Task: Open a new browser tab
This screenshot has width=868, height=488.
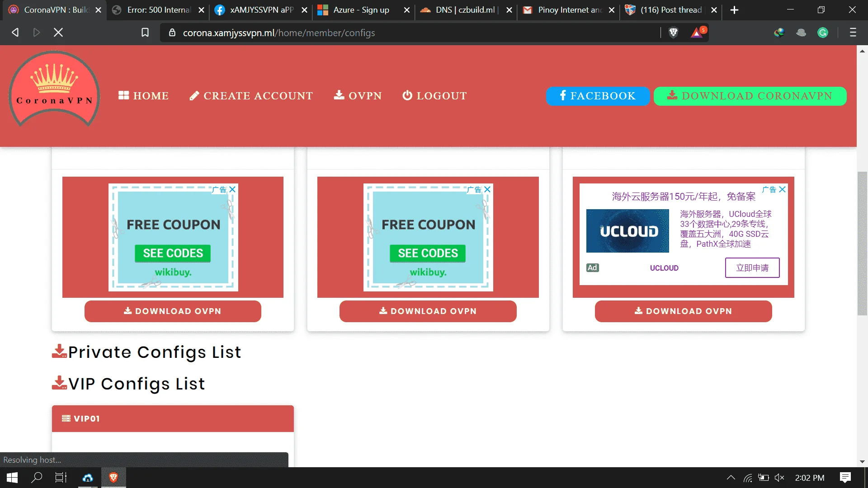Action: click(x=735, y=10)
